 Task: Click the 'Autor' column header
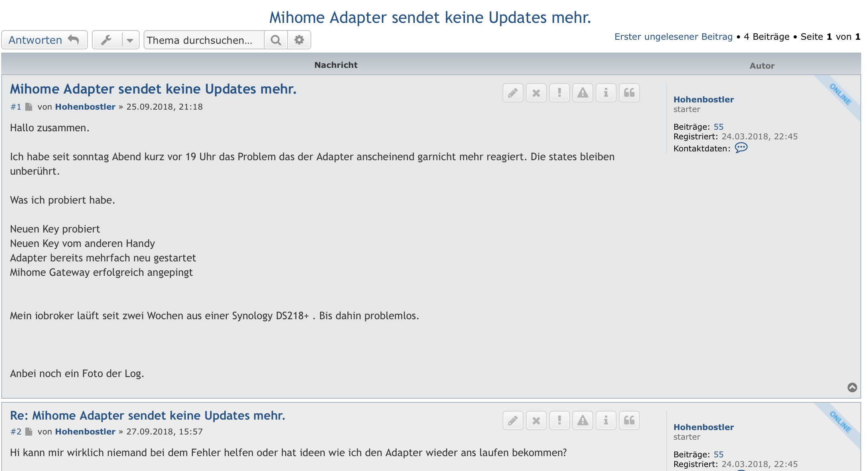pos(762,66)
